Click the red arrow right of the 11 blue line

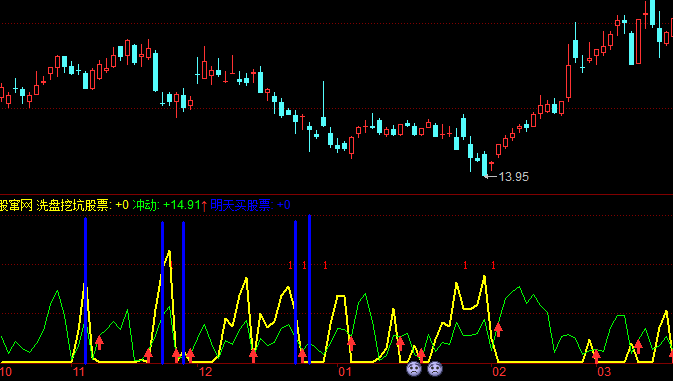point(99,342)
